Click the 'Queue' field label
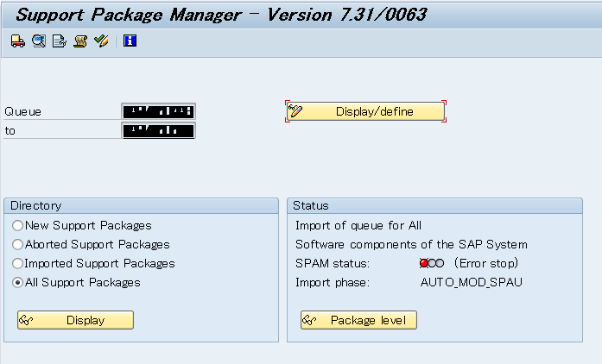The image size is (602, 364). [22, 111]
